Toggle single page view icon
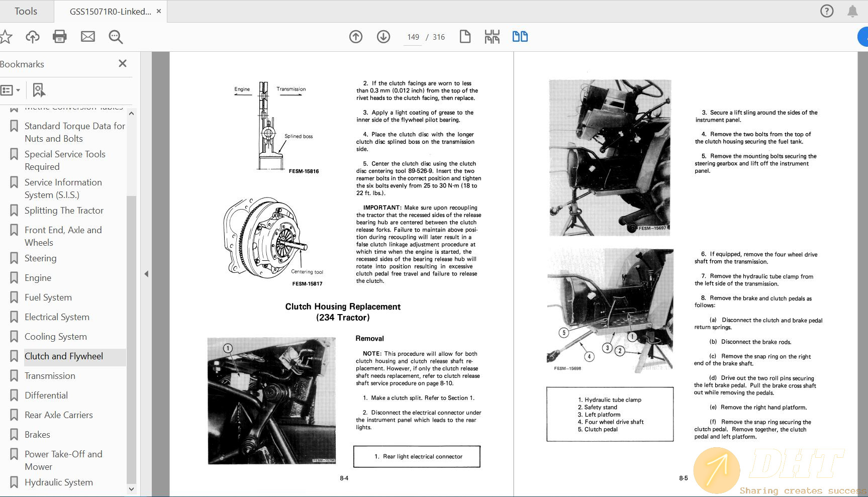868x497 pixels. coord(465,37)
